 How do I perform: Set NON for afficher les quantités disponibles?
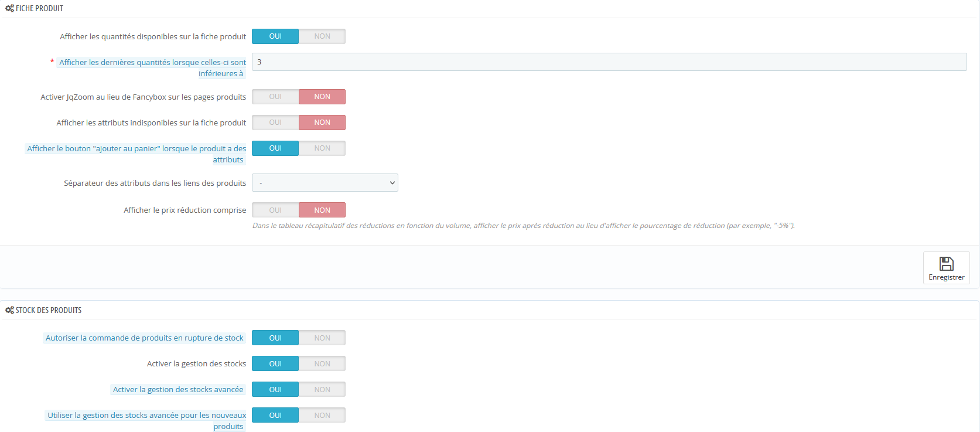point(322,36)
